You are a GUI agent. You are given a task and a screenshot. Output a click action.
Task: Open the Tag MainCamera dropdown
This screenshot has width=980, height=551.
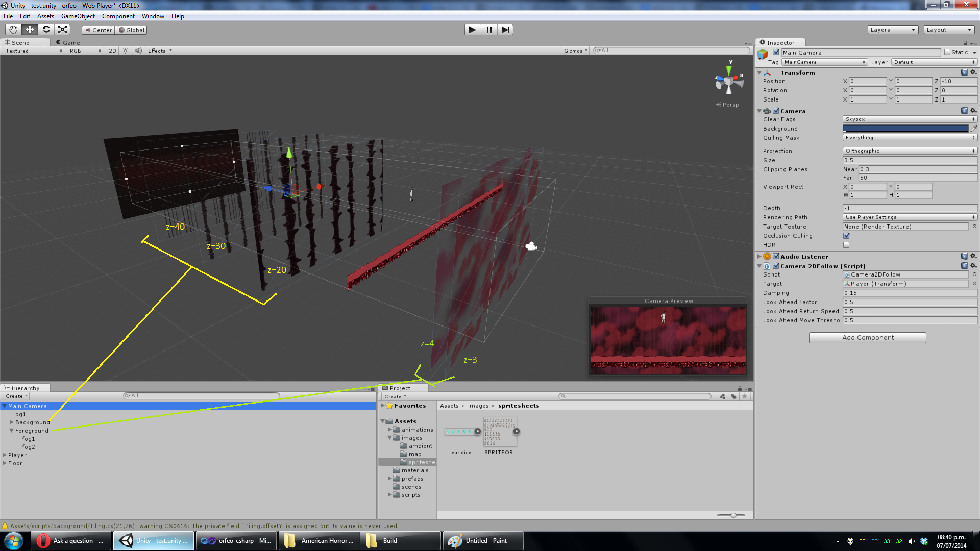[824, 62]
